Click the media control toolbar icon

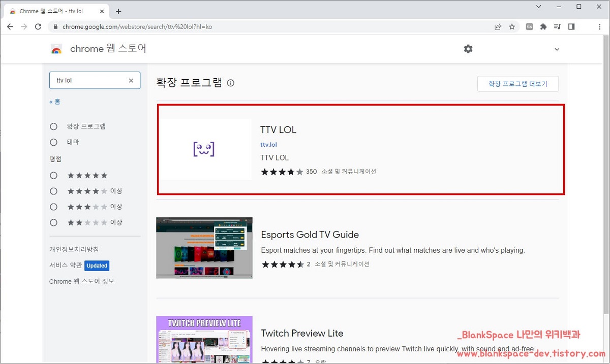557,27
